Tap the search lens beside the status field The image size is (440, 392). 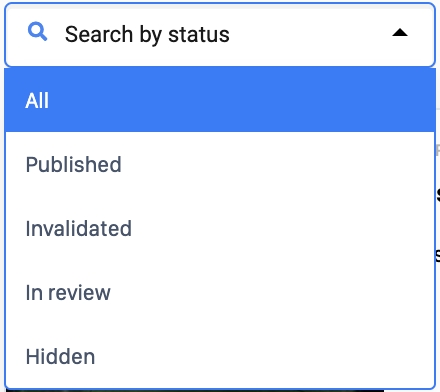pyautogui.click(x=37, y=32)
